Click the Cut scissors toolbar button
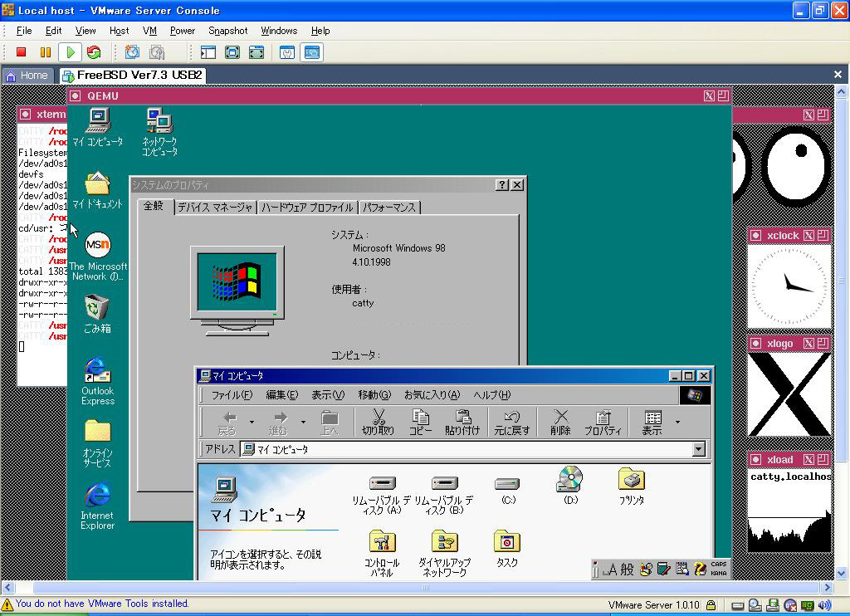 click(x=378, y=422)
